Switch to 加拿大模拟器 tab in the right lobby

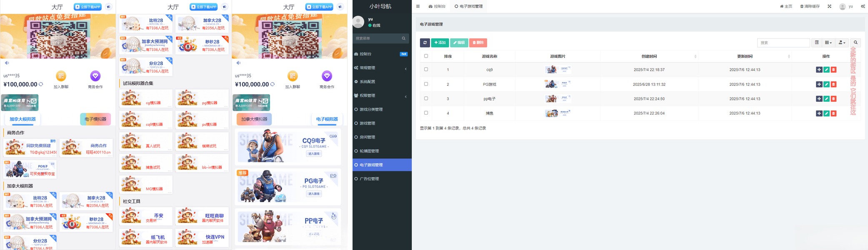[254, 119]
